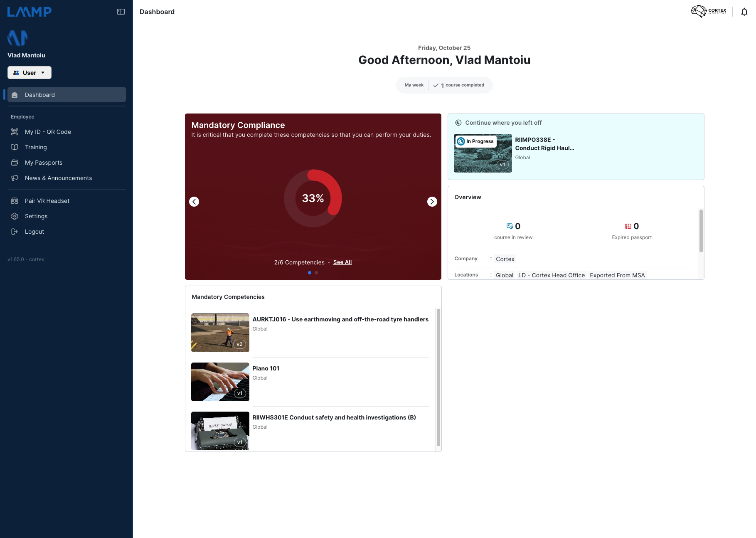Screen dimensions: 756x538
Task: Click the See All competencies link
Action: click(342, 262)
